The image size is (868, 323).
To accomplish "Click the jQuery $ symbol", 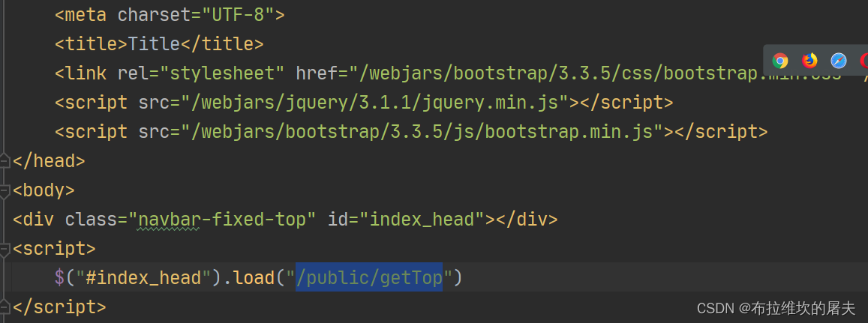I will [x=59, y=278].
